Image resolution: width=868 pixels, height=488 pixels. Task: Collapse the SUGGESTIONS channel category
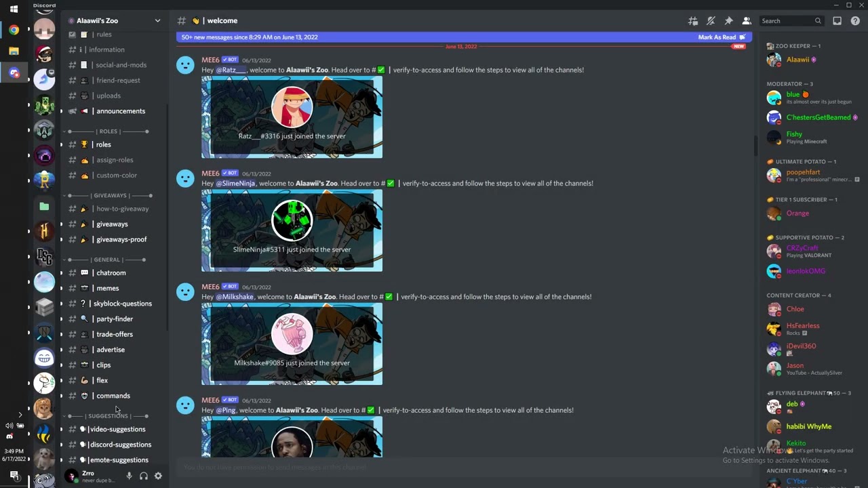click(x=108, y=416)
